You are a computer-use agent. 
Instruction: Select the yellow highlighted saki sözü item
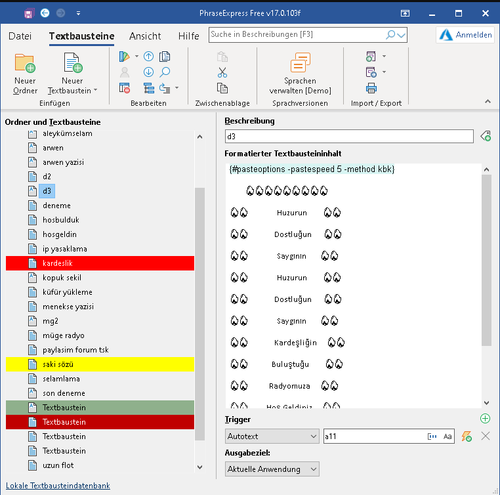point(100,364)
